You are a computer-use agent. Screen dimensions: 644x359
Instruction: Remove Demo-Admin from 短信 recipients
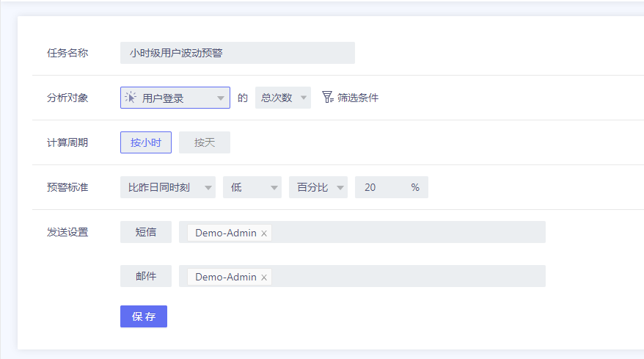coord(264,233)
